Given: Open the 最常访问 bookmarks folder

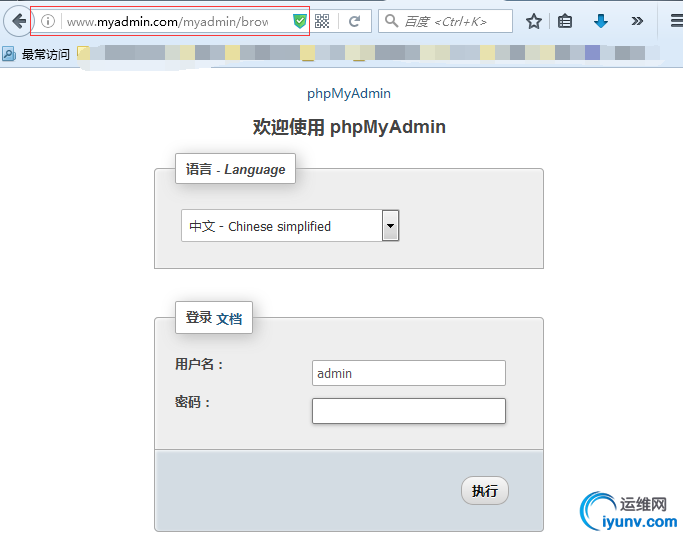Looking at the screenshot, I should pos(36,54).
